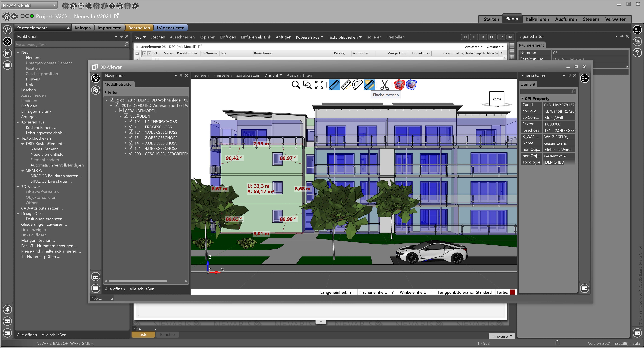This screenshot has width=644, height=348.
Task: Toggle checkbox for GEBÄUDE 1
Action: click(x=126, y=116)
